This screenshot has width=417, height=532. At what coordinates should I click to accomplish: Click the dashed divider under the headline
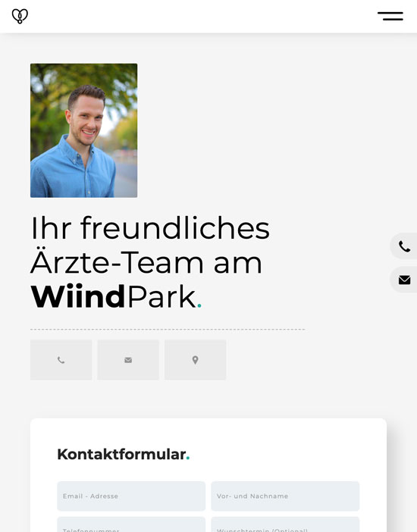point(168,330)
